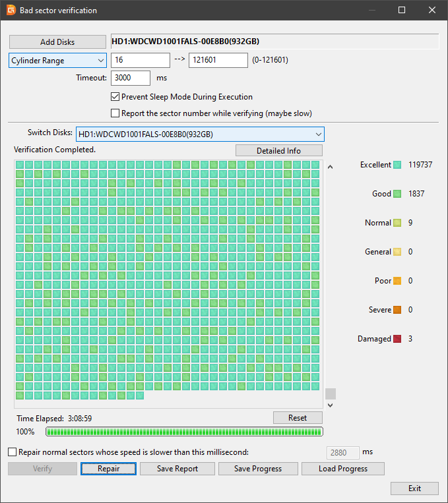Maximize the Bad sector verification window
This screenshot has width=448, height=503.
(401, 10)
